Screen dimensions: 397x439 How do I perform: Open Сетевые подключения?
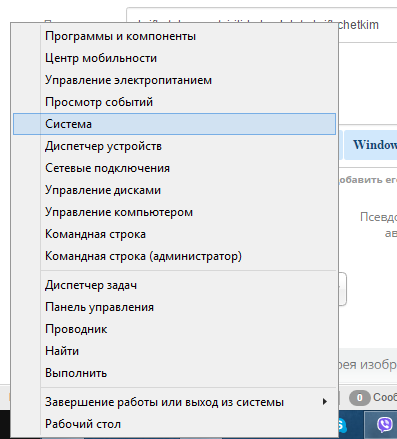pos(174,168)
